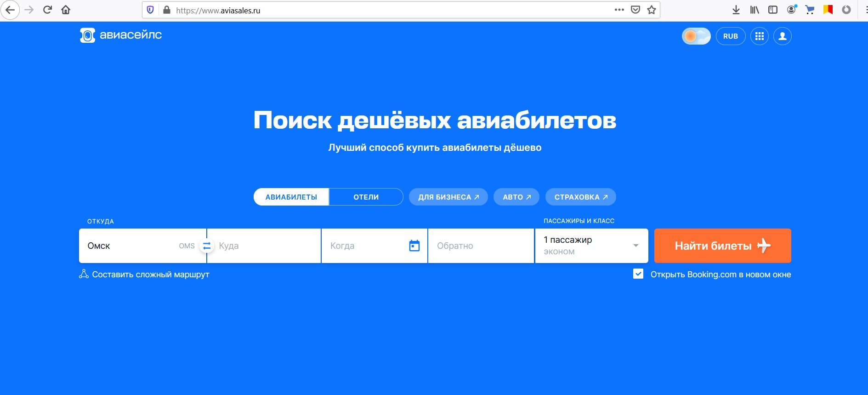
Task: Open calendar icon in Когда field
Action: 414,246
